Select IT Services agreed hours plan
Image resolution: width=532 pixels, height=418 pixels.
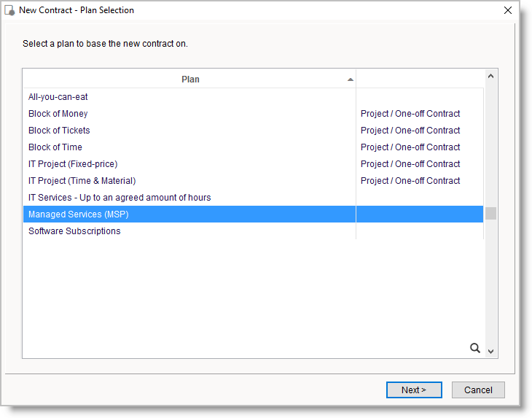point(120,198)
